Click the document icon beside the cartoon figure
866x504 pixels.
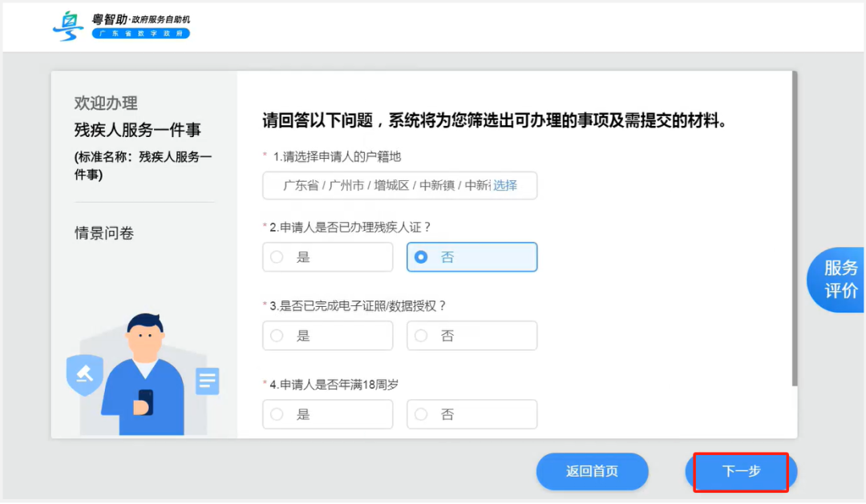[x=207, y=382]
